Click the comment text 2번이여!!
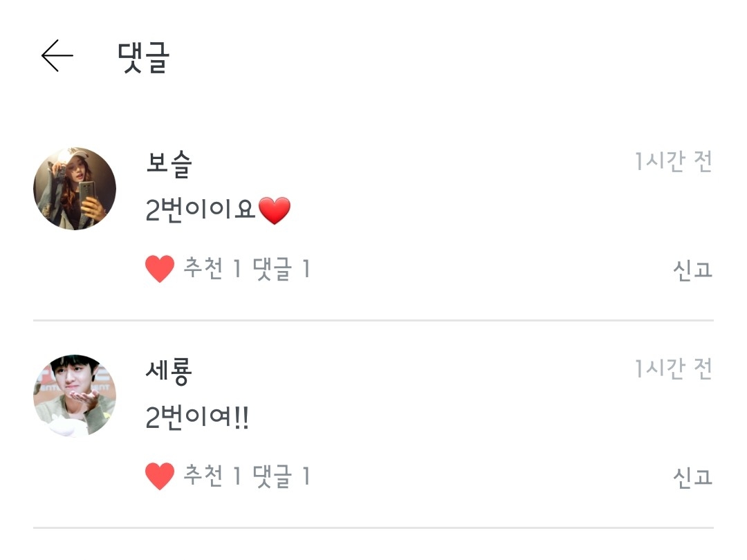 click(x=197, y=418)
